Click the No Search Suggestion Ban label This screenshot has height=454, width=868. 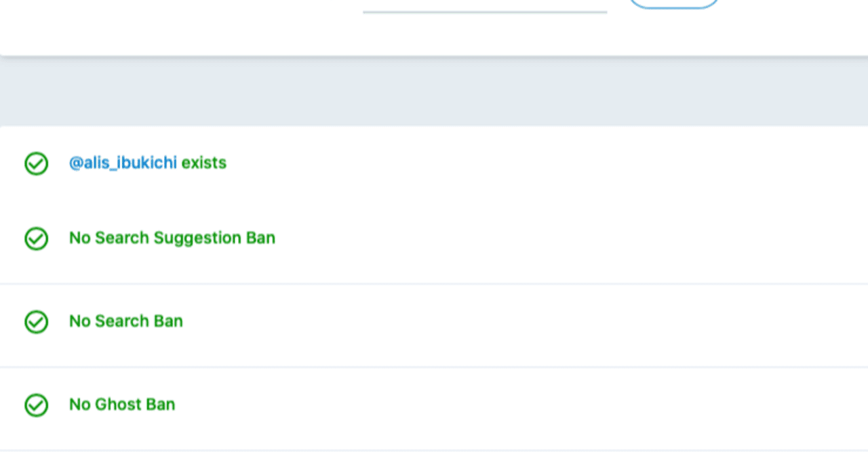point(172,238)
